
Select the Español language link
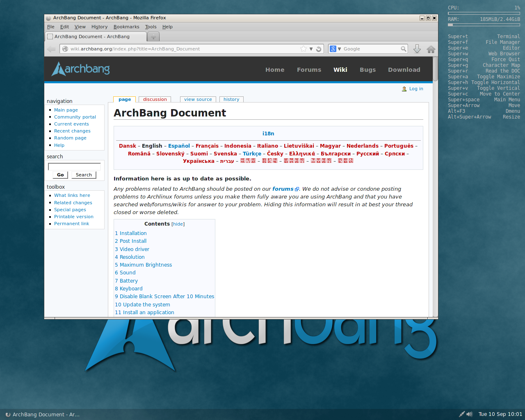(x=179, y=146)
